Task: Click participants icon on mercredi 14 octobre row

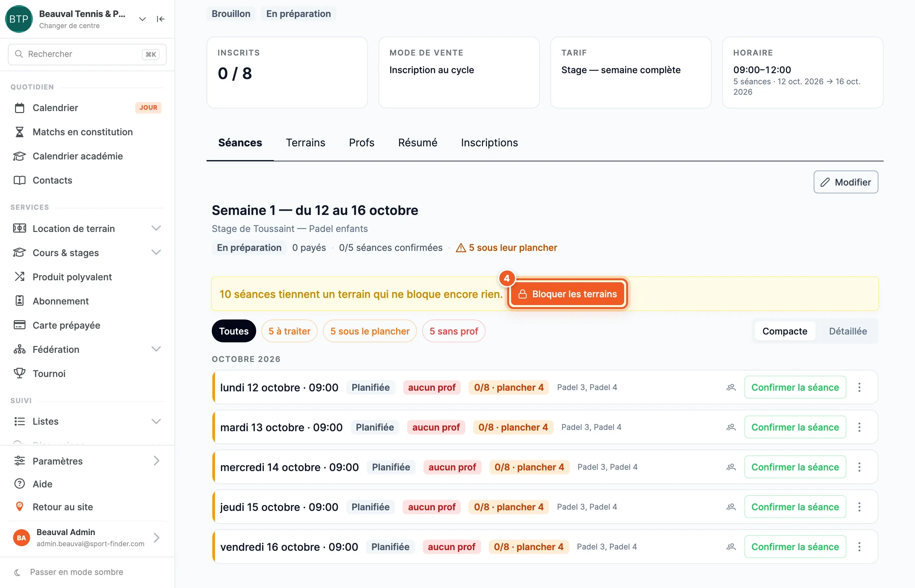Action: (x=731, y=467)
